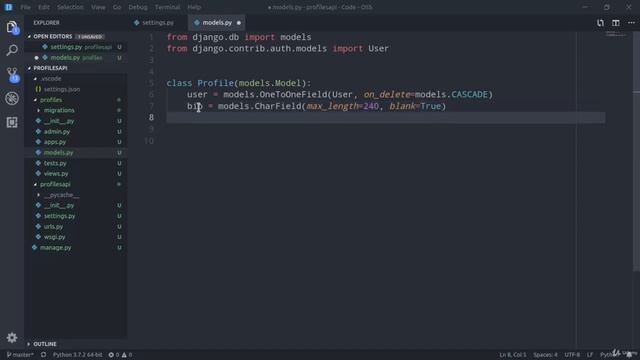
Task: Open admin.py in profiles folder
Action: (x=57, y=132)
